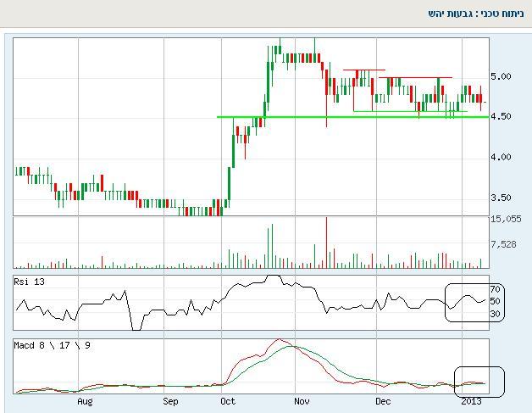
Task: Click the RSI 70 level label
Action: coord(495,289)
